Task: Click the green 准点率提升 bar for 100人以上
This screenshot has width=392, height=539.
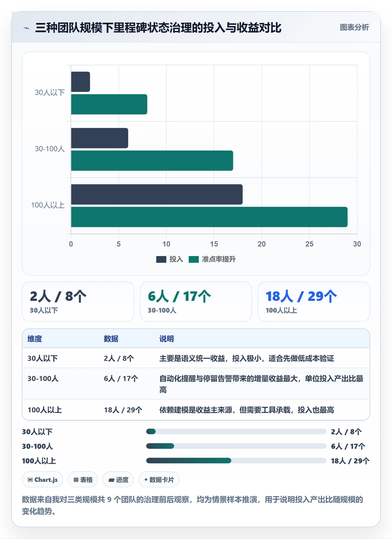Action: [x=209, y=217]
